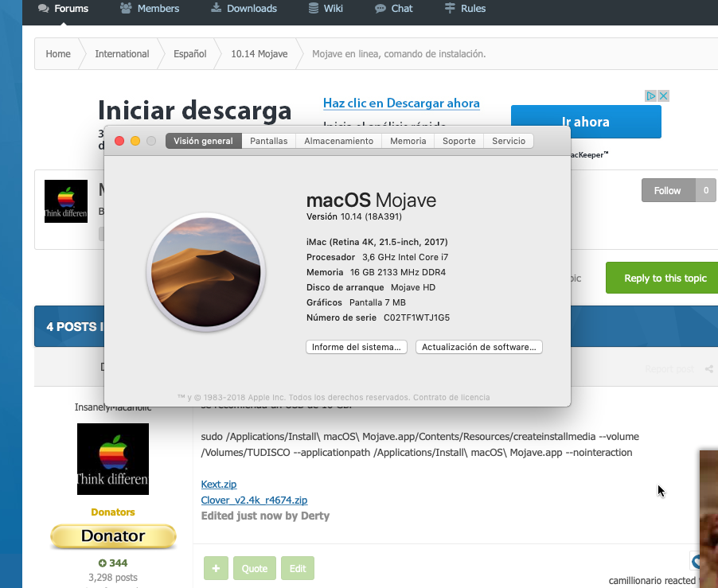Go to Downloads page
This screenshot has height=588, width=718.
[x=244, y=8]
